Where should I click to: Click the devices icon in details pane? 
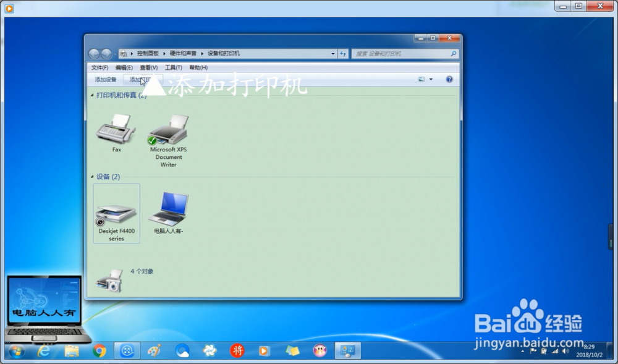(x=109, y=281)
